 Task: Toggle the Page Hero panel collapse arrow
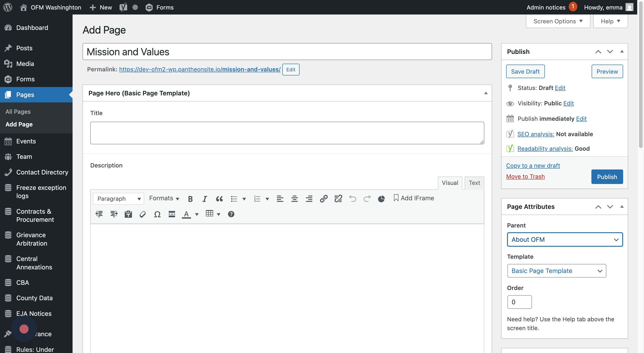click(486, 93)
